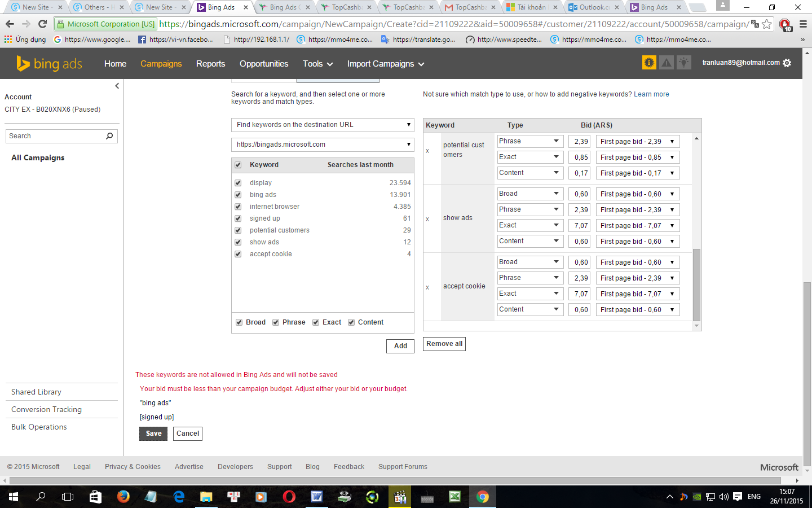Toggle the Exact match type checkbox

(x=316, y=322)
